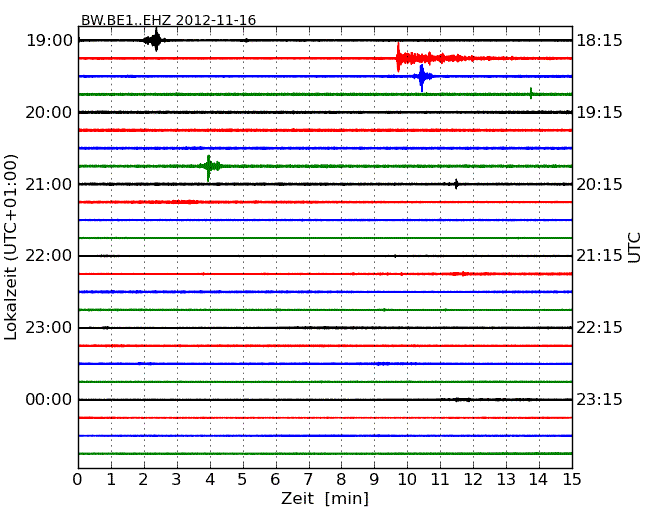Click the 19:00 local time label

49,41
